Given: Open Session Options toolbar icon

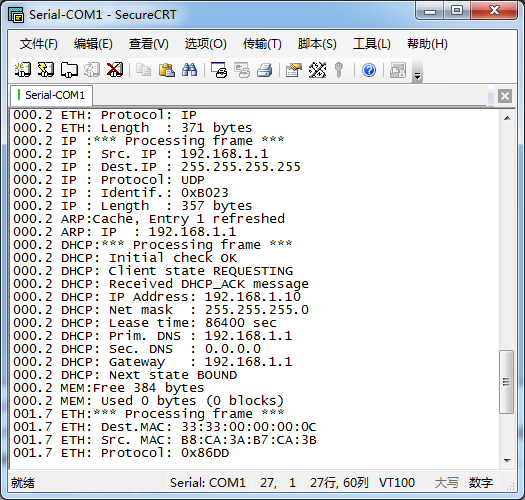Looking at the screenshot, I should pos(294,70).
